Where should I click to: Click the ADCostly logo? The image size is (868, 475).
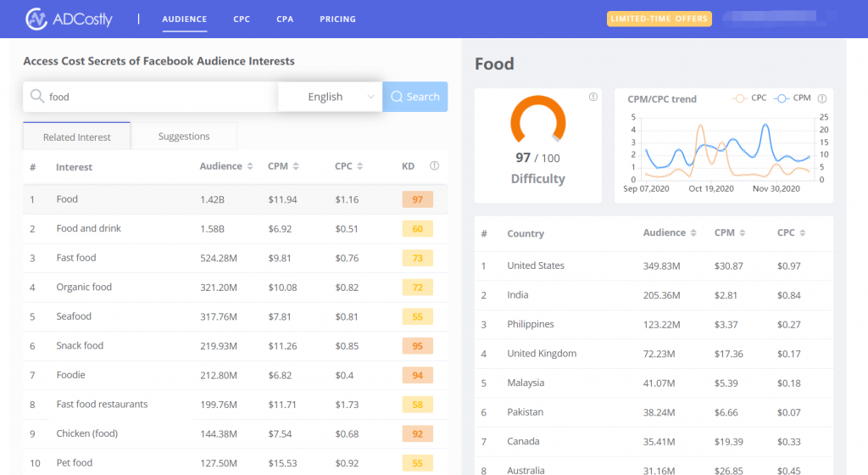69,19
